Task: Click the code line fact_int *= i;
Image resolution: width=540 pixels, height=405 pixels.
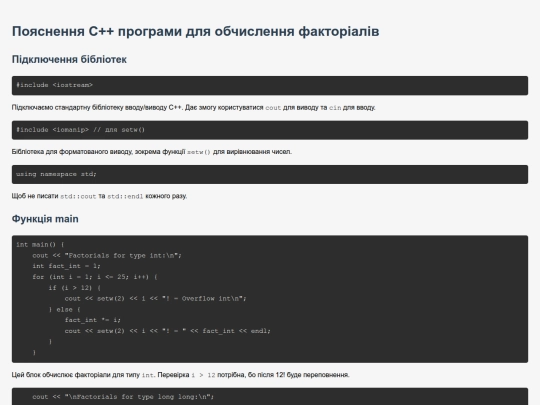Action: [x=93, y=320]
